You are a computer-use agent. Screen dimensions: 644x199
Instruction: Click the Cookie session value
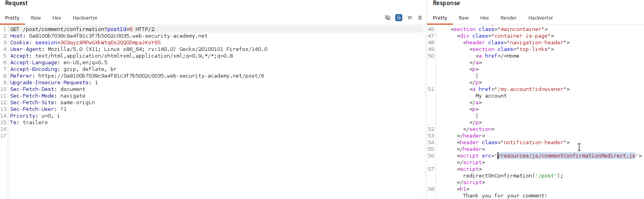[x=110, y=43]
